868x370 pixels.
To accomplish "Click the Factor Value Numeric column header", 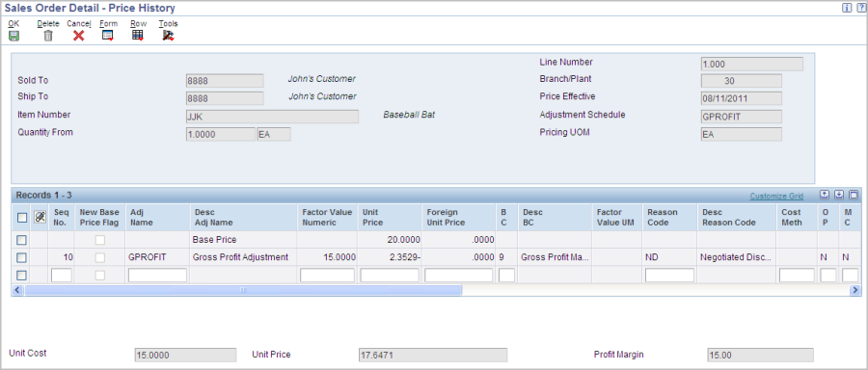I will pyautogui.click(x=327, y=218).
